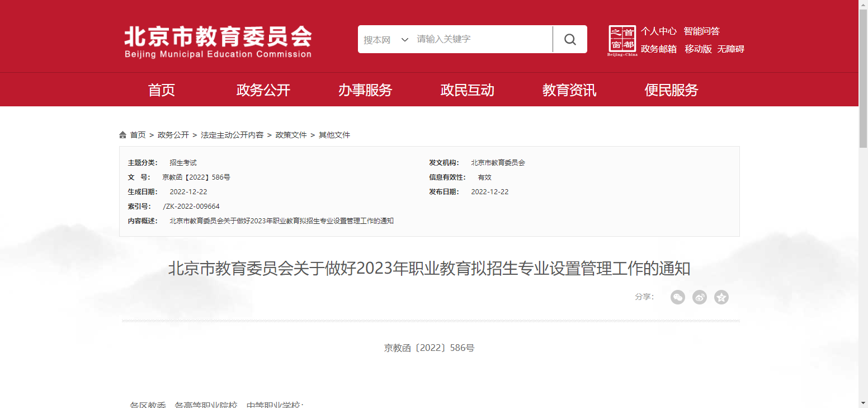Switch to 移动版 mobile version
The image size is (868, 408).
click(x=698, y=49)
